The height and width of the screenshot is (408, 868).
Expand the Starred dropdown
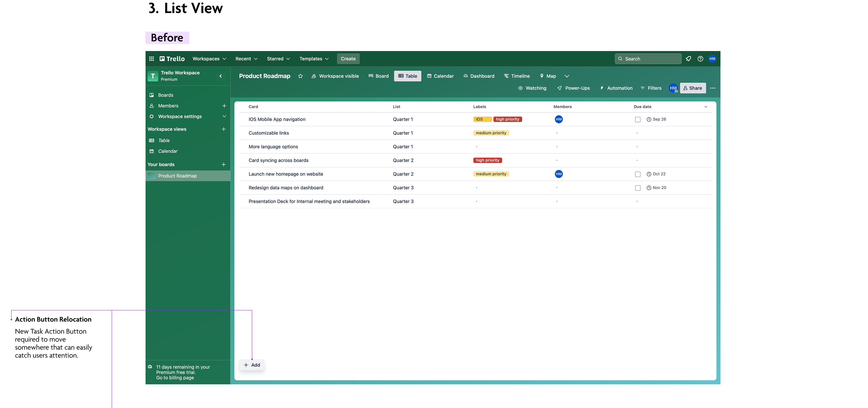click(278, 59)
